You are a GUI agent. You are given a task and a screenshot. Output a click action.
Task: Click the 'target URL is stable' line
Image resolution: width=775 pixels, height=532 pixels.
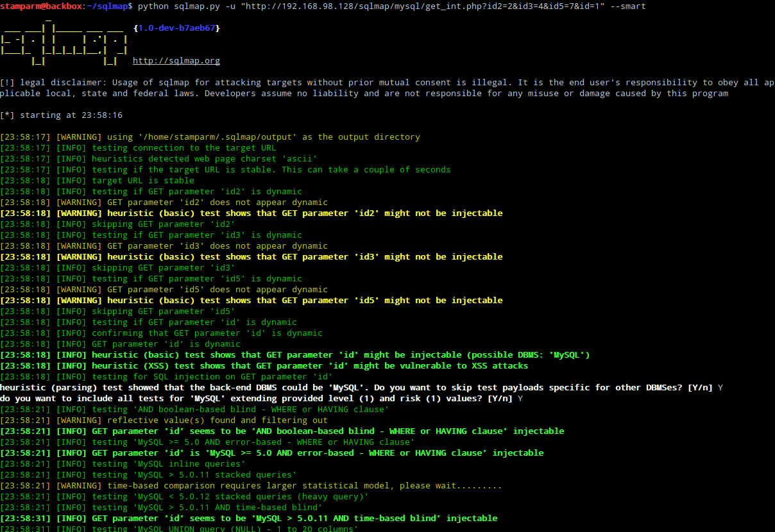[x=97, y=181]
